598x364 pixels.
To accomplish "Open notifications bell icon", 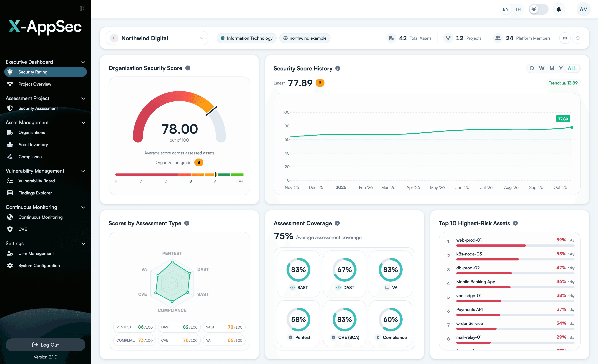I will click(558, 9).
